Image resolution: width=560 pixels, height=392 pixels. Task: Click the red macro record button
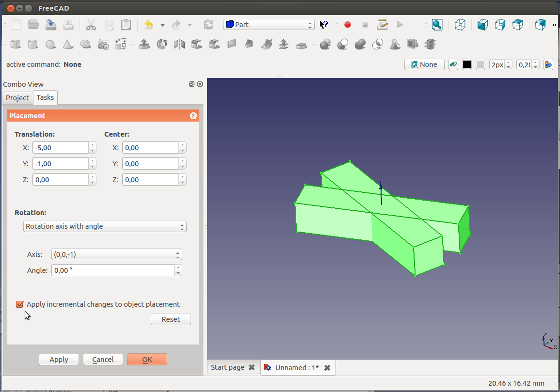pyautogui.click(x=347, y=25)
